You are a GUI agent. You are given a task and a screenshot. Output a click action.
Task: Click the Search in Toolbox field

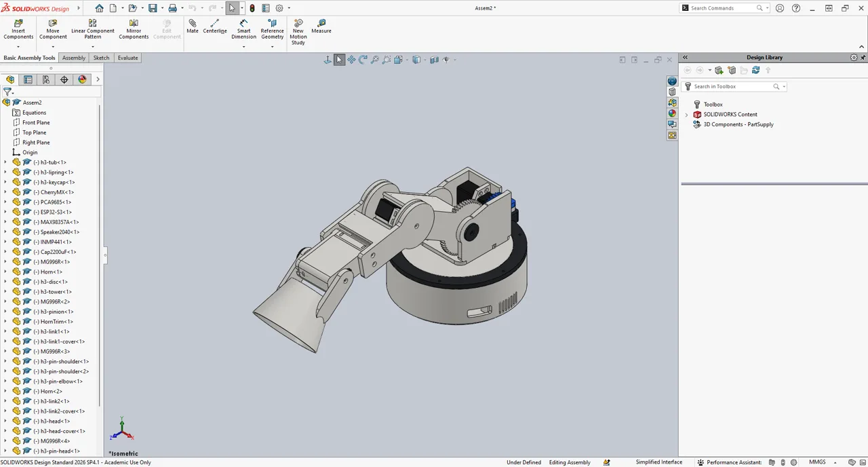732,86
